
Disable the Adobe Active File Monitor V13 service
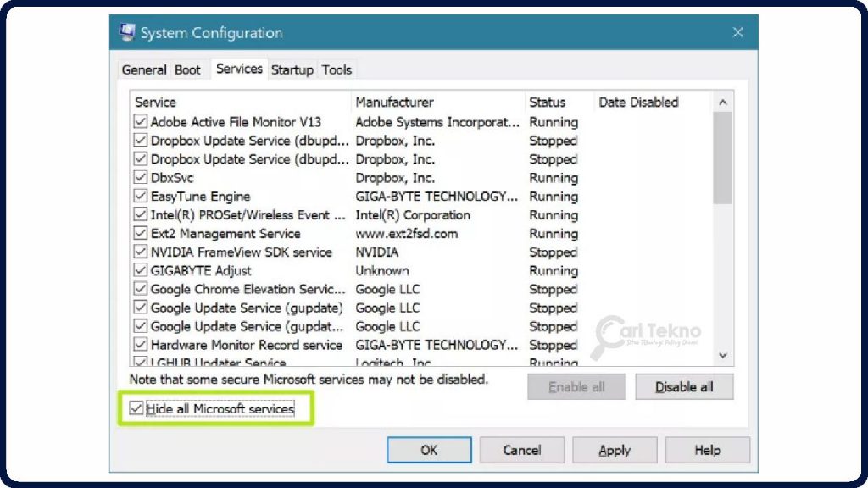141,122
